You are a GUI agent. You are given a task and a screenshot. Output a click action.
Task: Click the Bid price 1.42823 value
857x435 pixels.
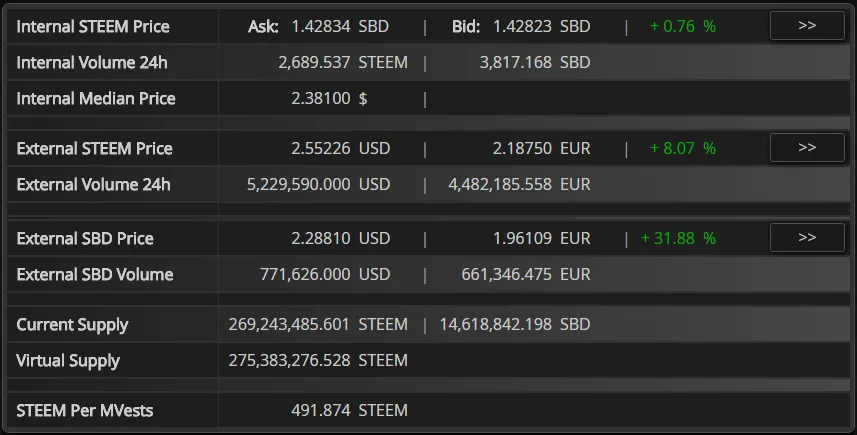[x=522, y=27]
